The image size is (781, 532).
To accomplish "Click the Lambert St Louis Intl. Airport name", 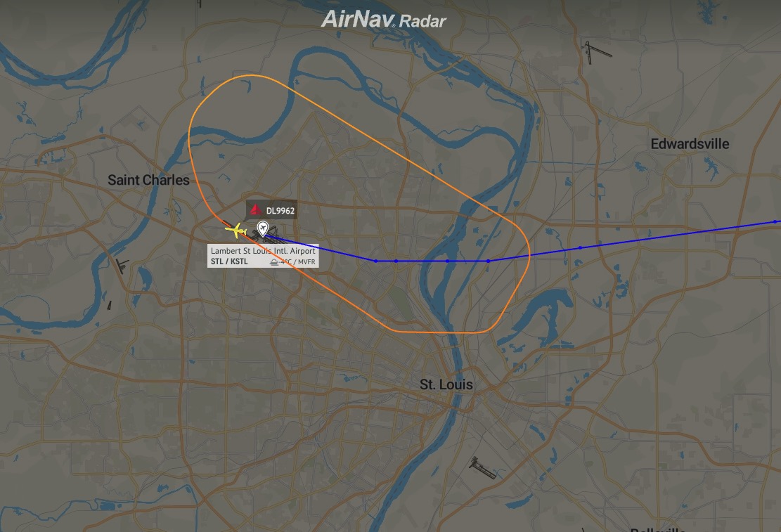I will coord(263,251).
